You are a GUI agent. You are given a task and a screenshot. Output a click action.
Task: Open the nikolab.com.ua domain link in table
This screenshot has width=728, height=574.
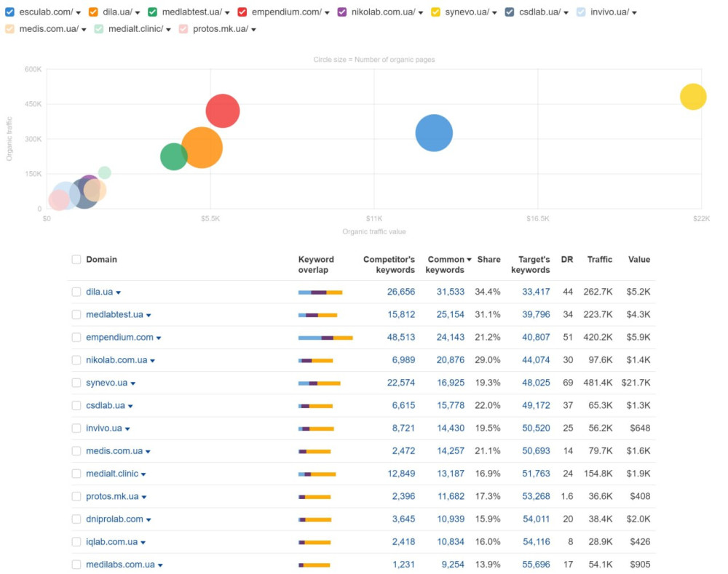116,360
